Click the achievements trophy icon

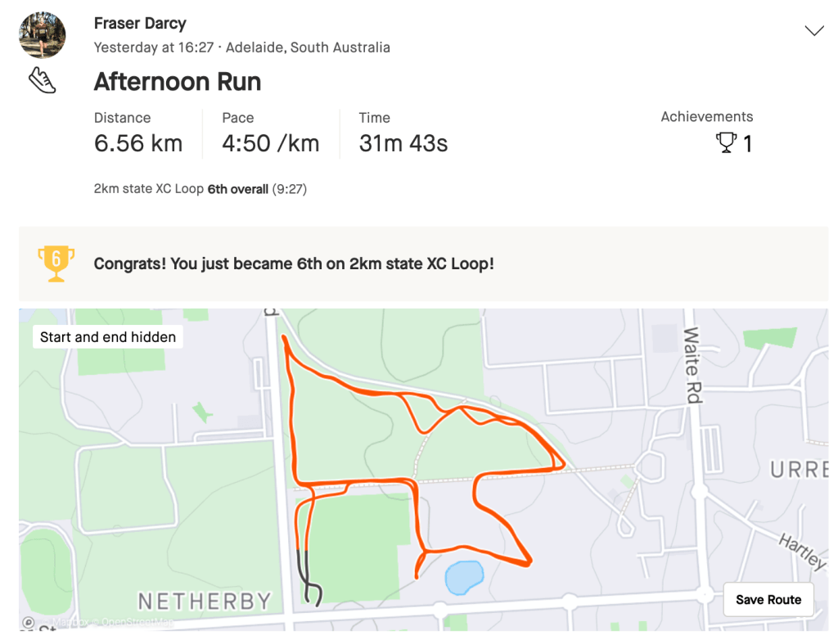point(726,143)
